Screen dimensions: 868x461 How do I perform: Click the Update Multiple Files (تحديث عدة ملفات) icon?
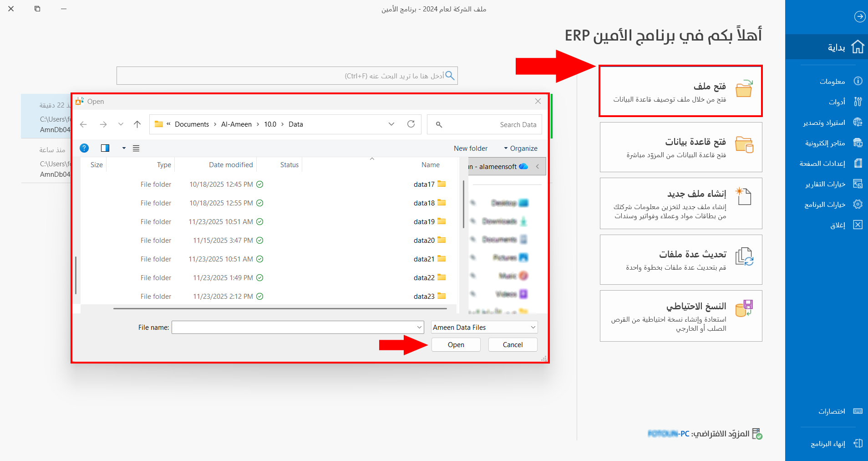point(744,256)
